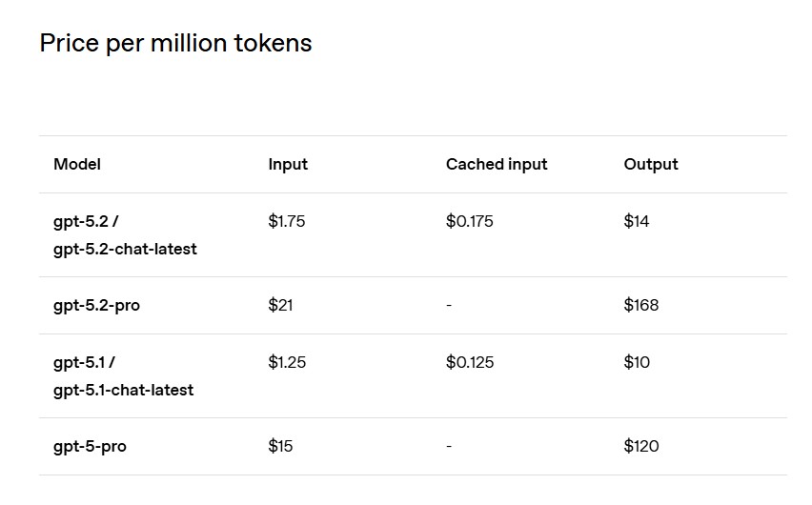Select the Model column header
This screenshot has width=812, height=505.
click(77, 164)
